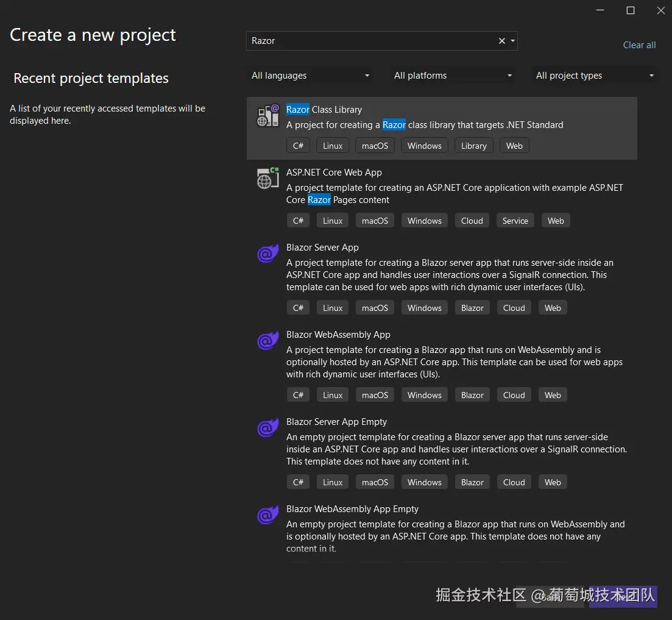Select the Blazor Server App Empty template
Image resolution: width=672 pixels, height=620 pixels.
coord(442,452)
